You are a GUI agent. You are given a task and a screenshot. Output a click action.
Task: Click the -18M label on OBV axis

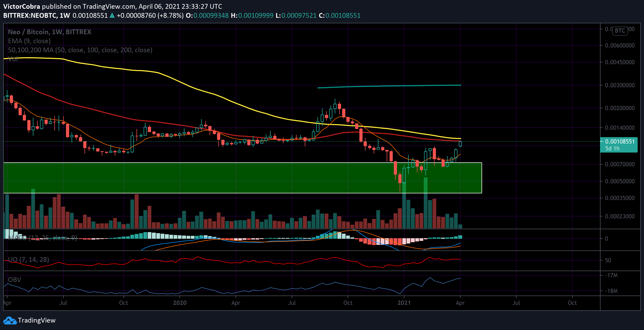tap(611, 291)
